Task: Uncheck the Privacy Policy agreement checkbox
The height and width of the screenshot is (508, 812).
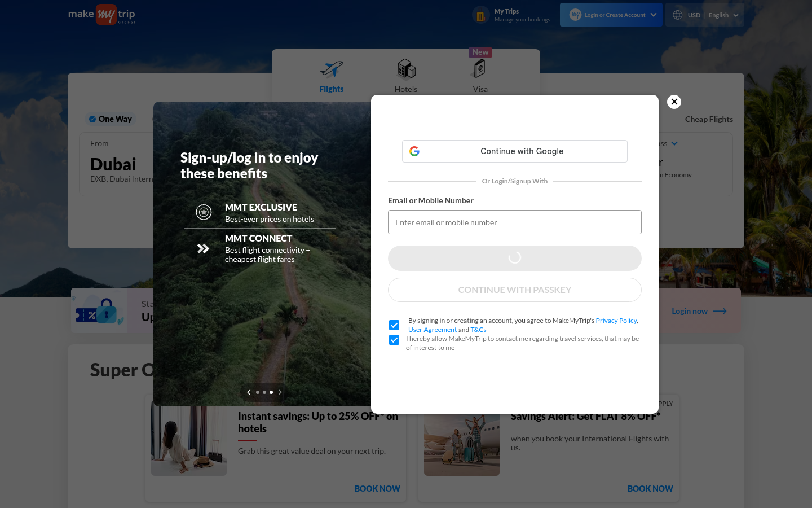Action: coord(394,325)
